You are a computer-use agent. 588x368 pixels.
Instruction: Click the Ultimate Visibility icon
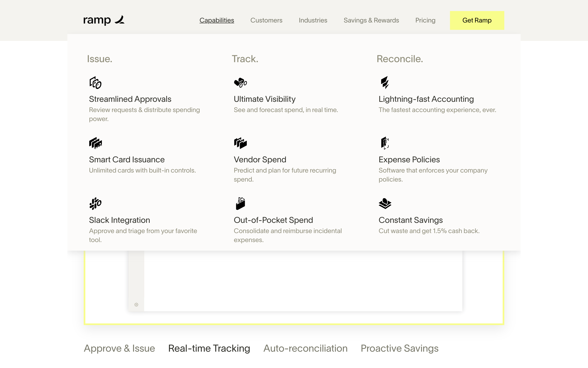point(240,83)
